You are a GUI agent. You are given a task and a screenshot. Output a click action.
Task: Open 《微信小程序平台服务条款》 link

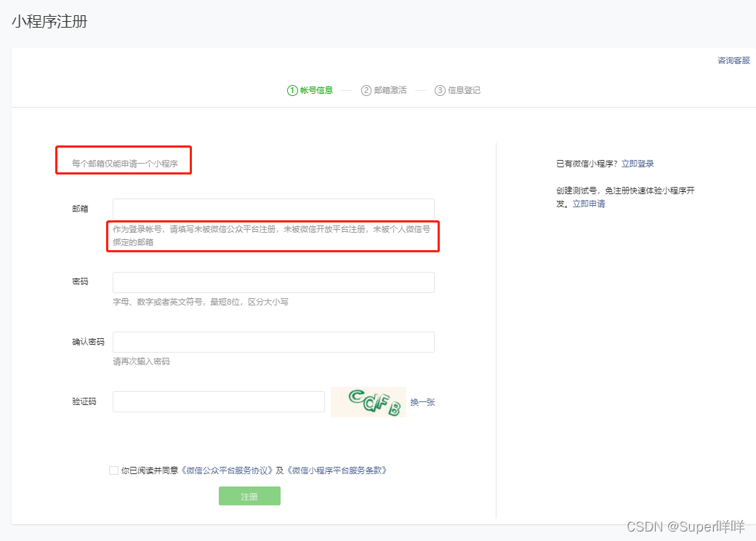click(337, 470)
